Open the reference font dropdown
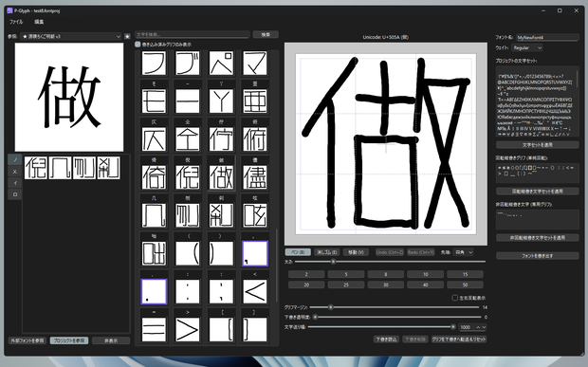The image size is (588, 367). pyautogui.click(x=71, y=36)
